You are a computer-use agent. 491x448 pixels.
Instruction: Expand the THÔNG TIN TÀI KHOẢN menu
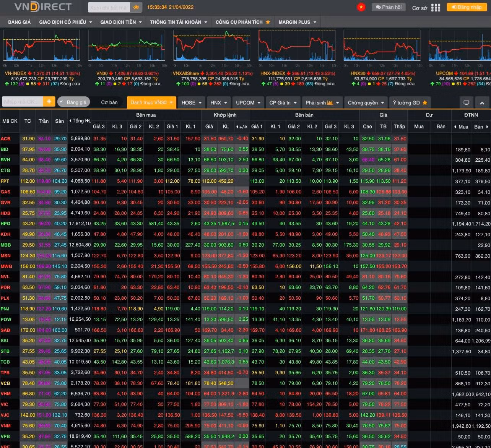click(179, 22)
